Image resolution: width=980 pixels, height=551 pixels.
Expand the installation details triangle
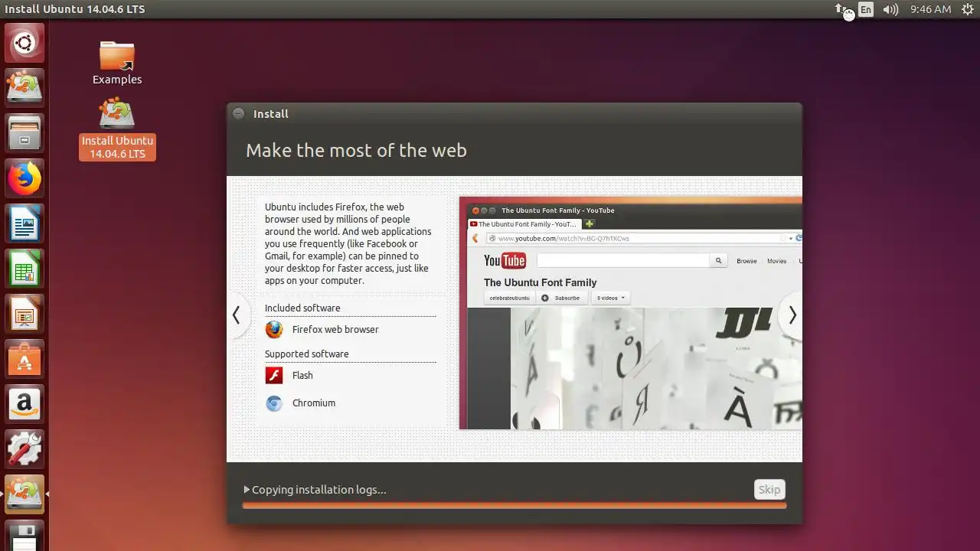[x=247, y=490]
